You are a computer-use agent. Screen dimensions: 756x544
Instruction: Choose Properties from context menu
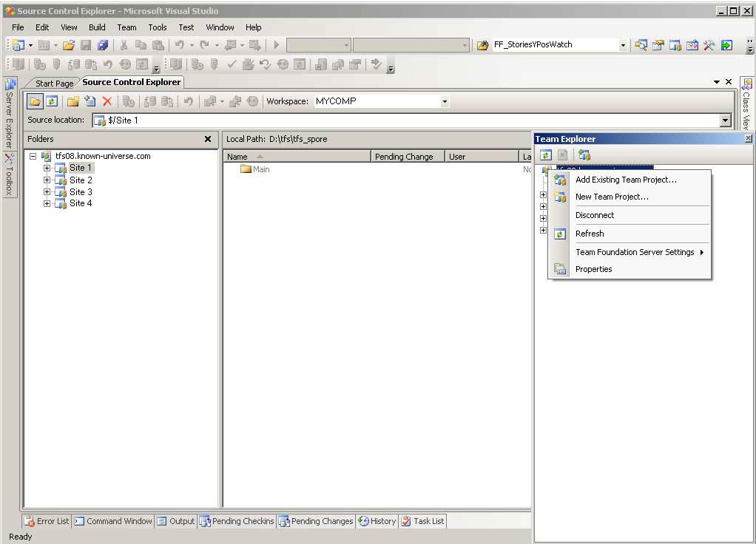630,269
